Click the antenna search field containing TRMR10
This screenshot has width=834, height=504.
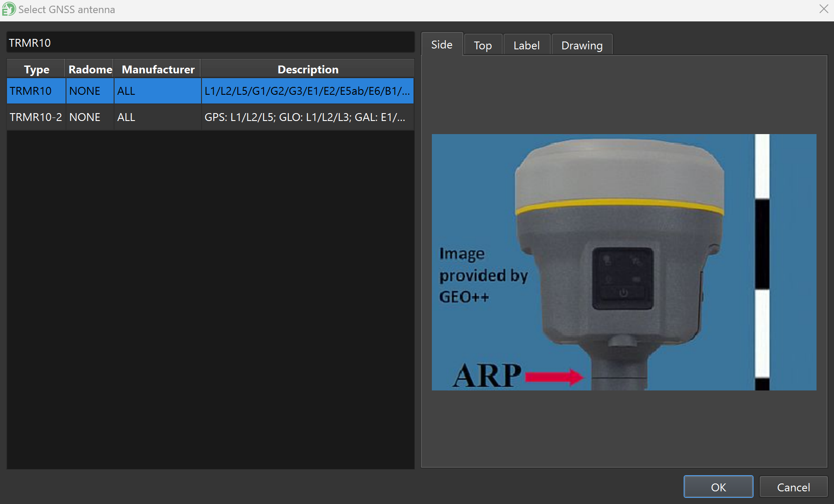point(210,43)
